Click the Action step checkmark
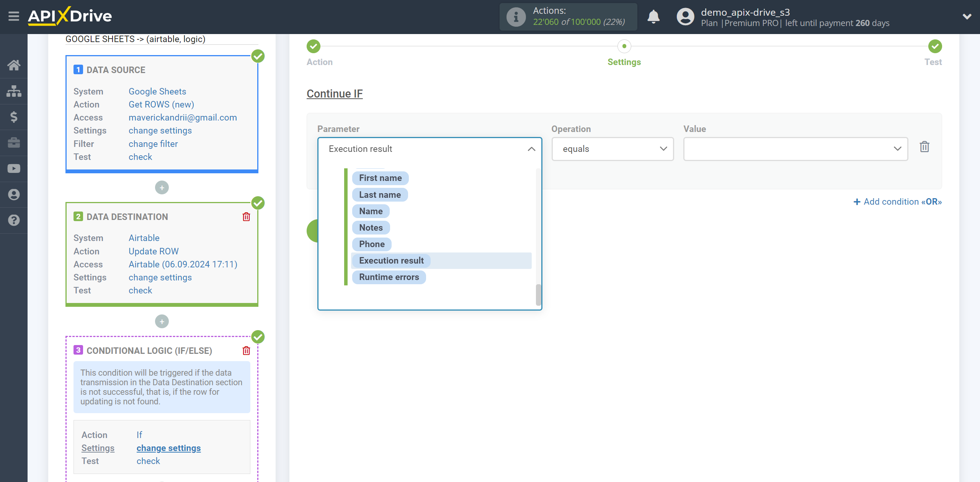The height and width of the screenshot is (482, 980). pyautogui.click(x=314, y=46)
